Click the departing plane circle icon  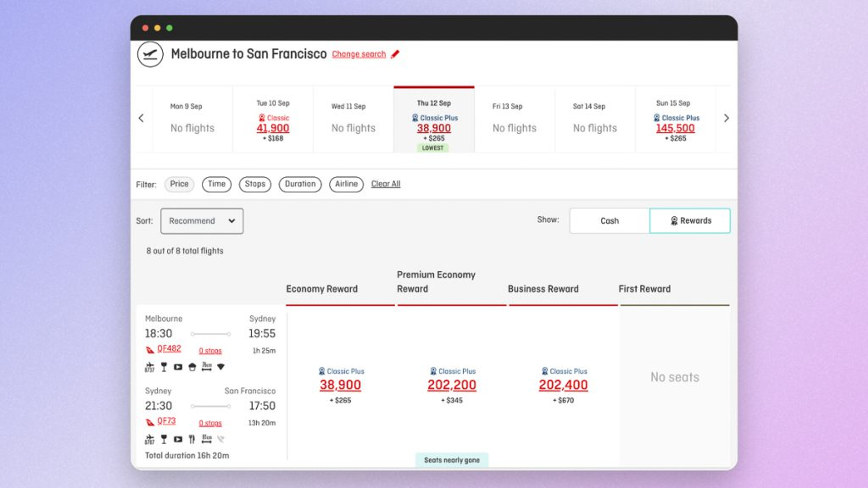[150, 54]
